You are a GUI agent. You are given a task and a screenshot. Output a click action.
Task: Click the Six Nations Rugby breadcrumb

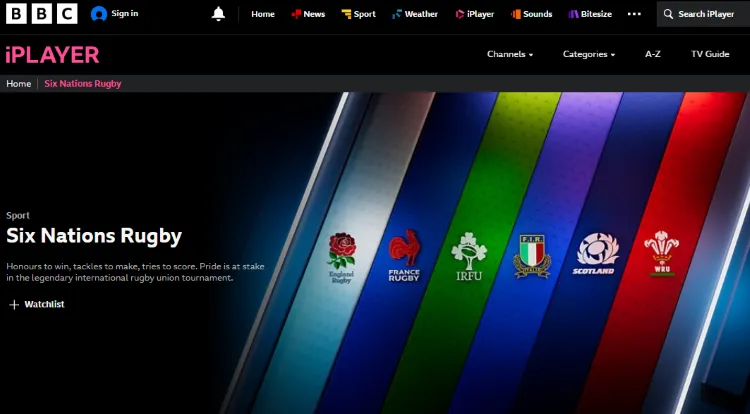pyautogui.click(x=83, y=84)
